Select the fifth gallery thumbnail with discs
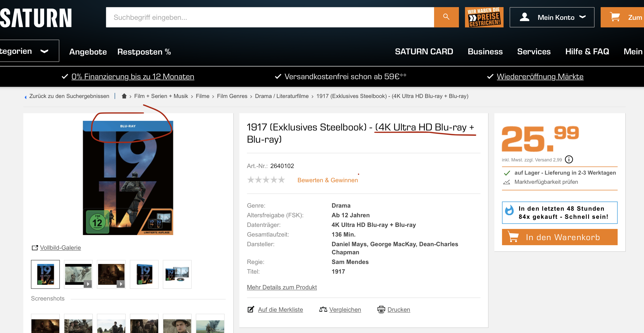 [x=177, y=274]
